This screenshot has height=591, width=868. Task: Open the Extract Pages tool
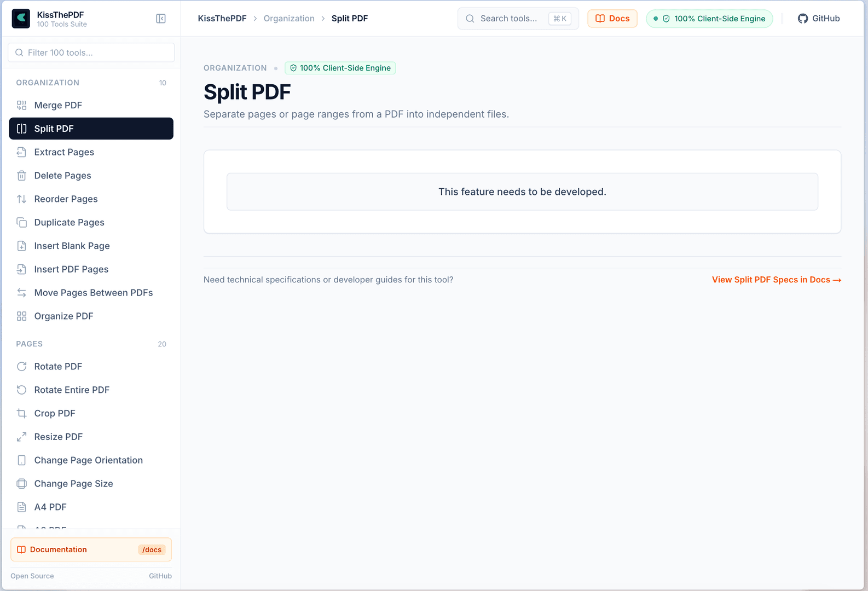point(91,152)
